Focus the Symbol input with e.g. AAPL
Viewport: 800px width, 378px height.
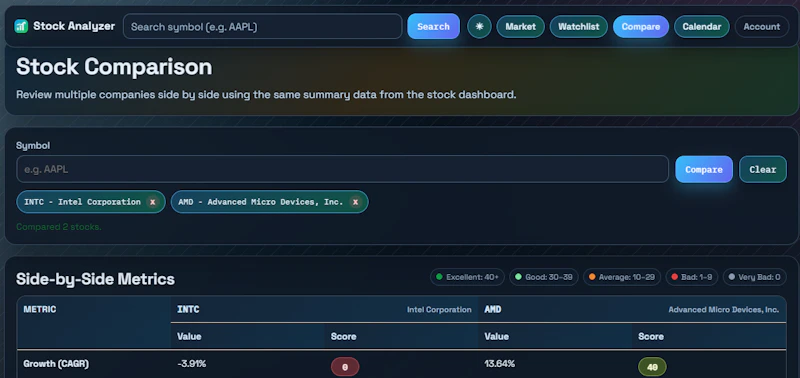(342, 169)
